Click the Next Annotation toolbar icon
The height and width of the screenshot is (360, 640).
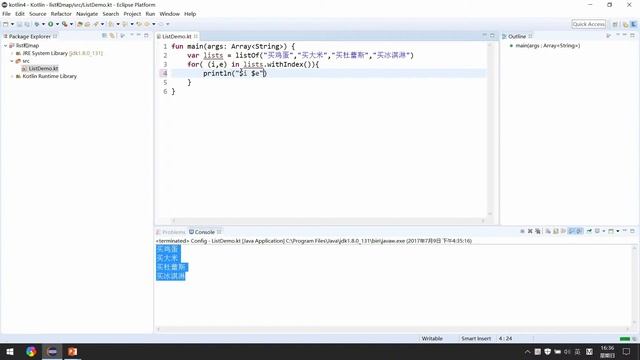point(111,24)
